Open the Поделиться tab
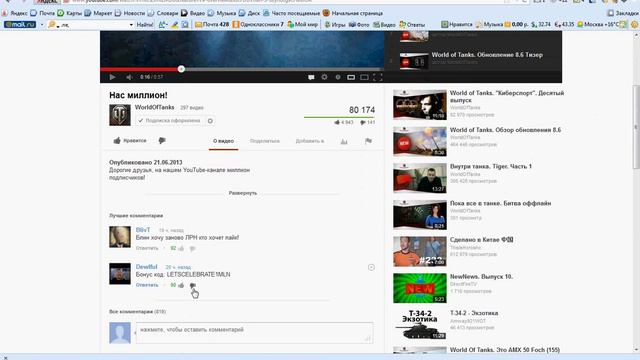The height and width of the screenshot is (360, 640). click(x=264, y=141)
